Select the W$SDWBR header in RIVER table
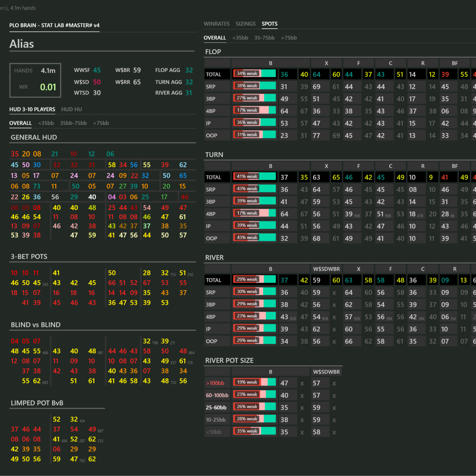 pos(327,269)
